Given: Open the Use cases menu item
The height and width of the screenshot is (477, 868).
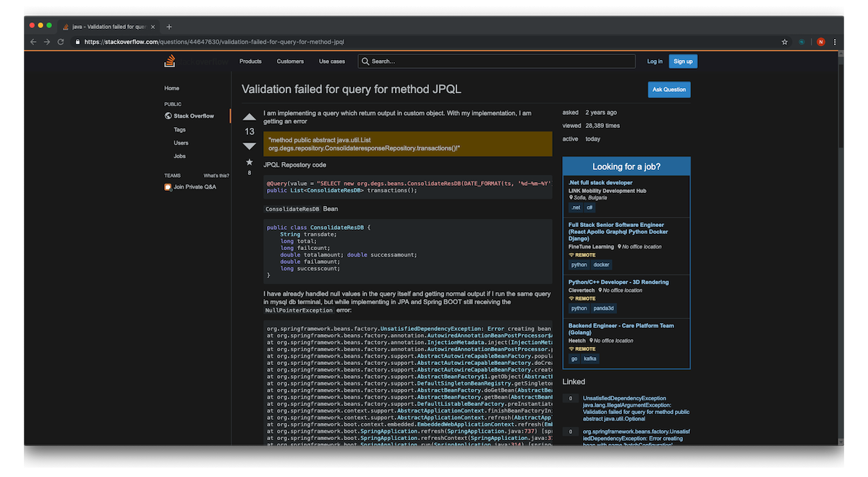Looking at the screenshot, I should (x=332, y=61).
